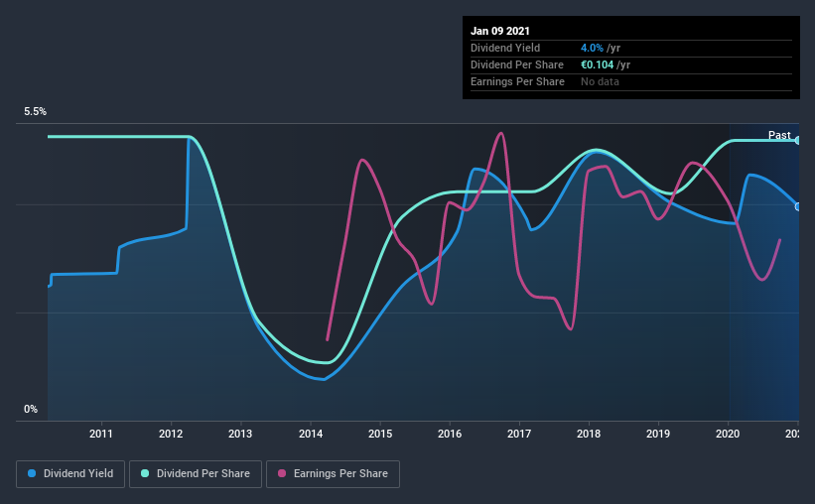
Task: Click the 2013 x-axis label
Action: point(240,434)
